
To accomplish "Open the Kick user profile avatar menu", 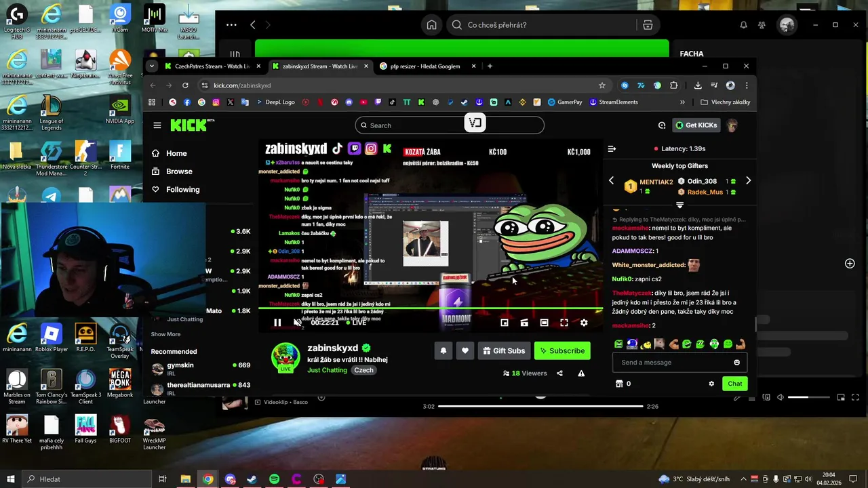I will 732,125.
